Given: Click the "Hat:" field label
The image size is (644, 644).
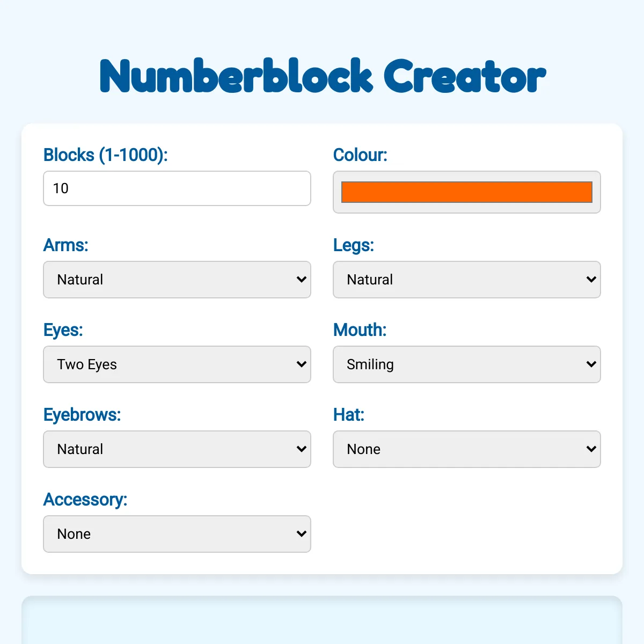Looking at the screenshot, I should pos(349,415).
